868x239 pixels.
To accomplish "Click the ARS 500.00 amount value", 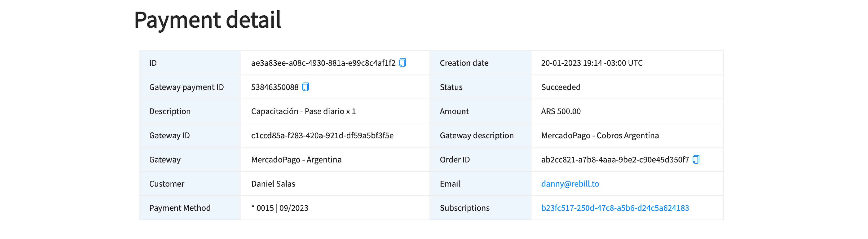I will tap(561, 111).
